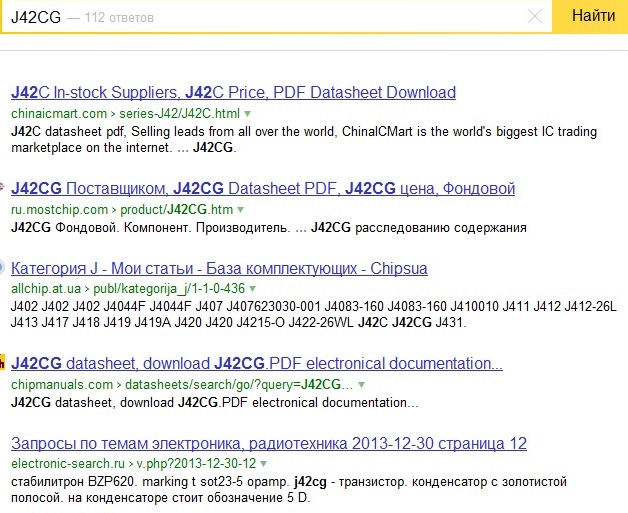Open J42CG datasheet download result link
This screenshot has height=513, width=628.
pyautogui.click(x=257, y=363)
